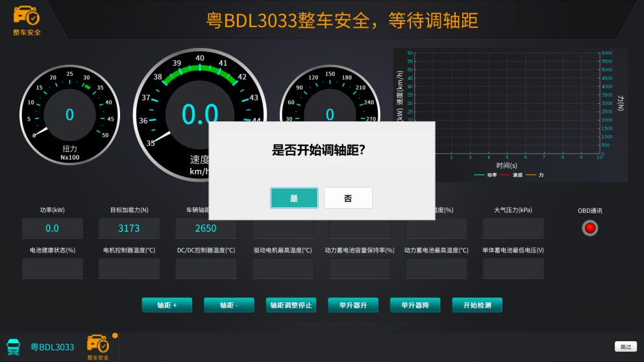Select the 粤BDL3033 plate text in bottom bar
The image size is (644, 362).
52,347
